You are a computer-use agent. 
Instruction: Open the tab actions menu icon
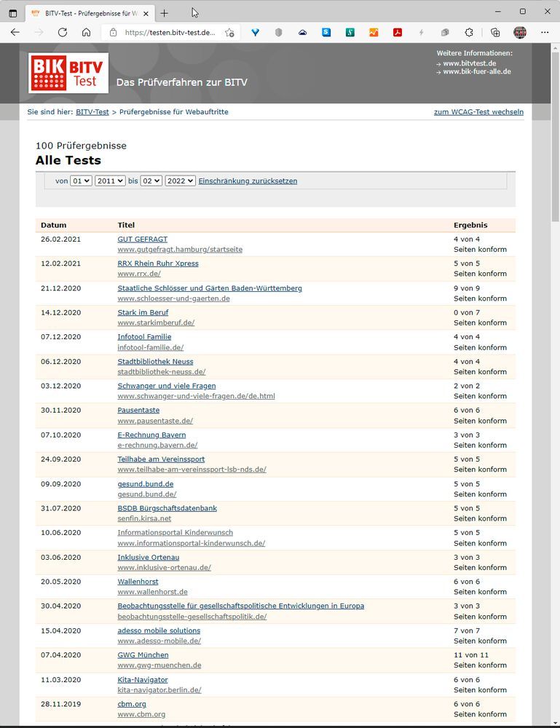pos(13,13)
